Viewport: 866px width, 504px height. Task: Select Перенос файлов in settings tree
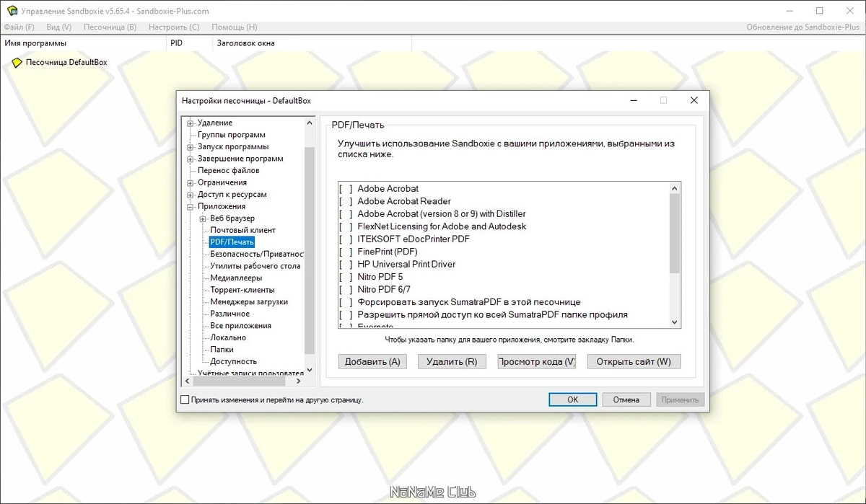[x=229, y=171]
